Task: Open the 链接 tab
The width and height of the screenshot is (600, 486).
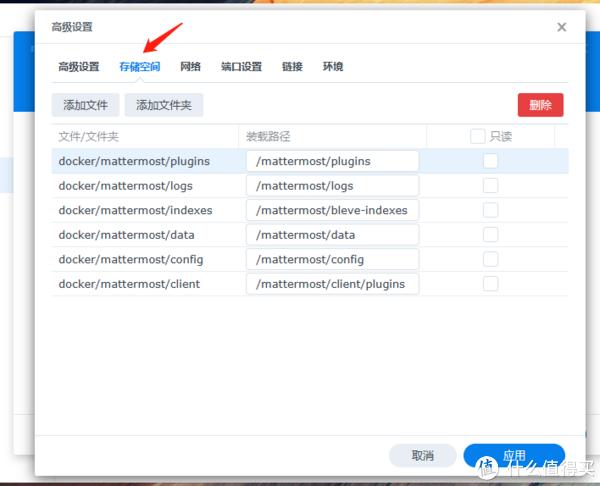Action: 292,67
